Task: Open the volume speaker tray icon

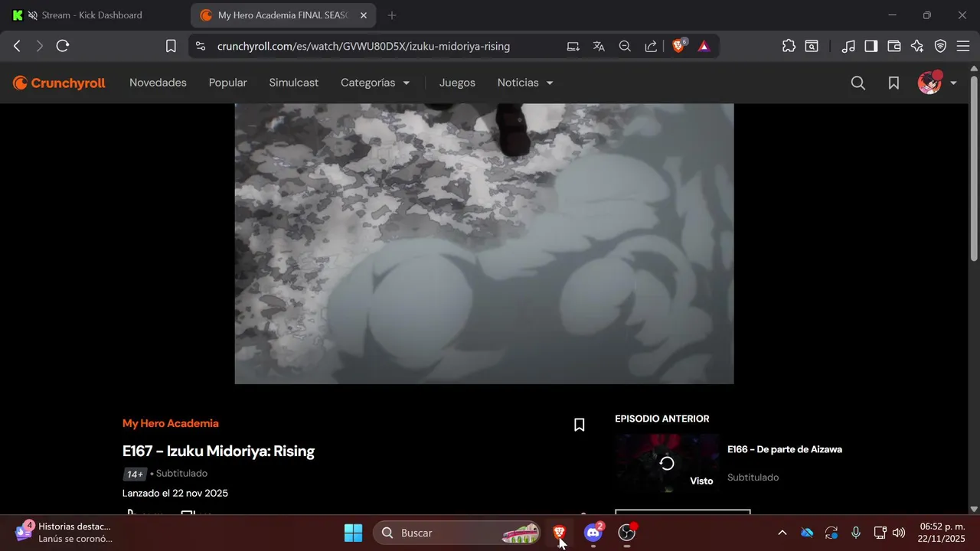Action: pyautogui.click(x=899, y=533)
